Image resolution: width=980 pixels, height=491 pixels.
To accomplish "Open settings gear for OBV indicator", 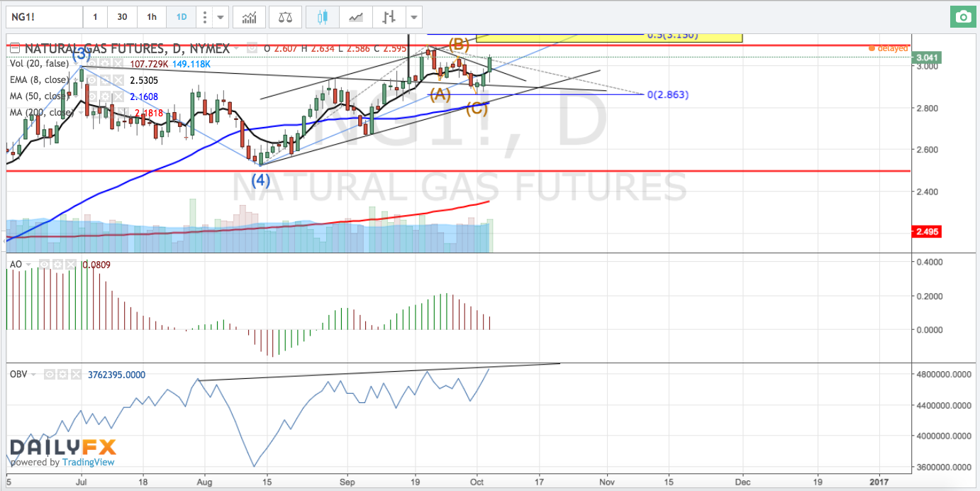I will point(62,374).
